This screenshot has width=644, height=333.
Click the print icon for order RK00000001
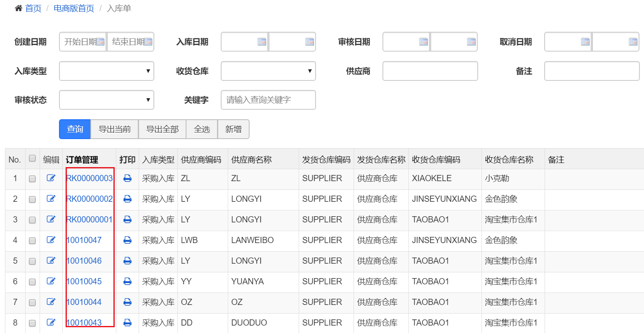click(127, 220)
